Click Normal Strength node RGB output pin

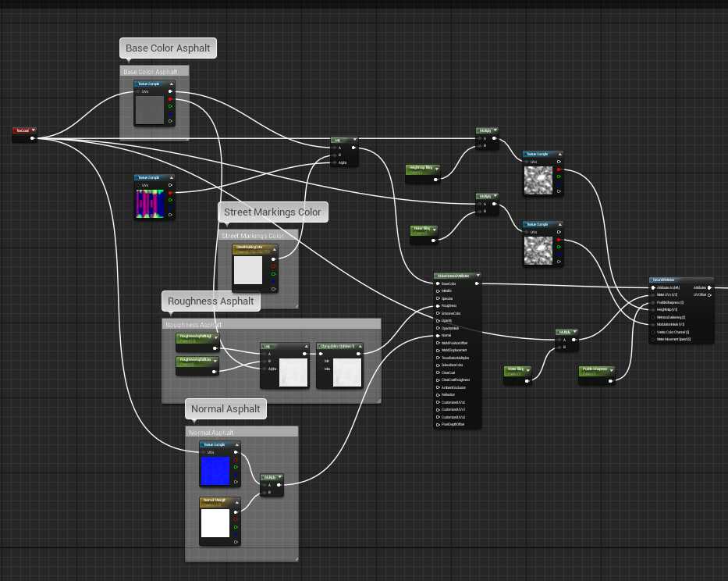click(236, 512)
